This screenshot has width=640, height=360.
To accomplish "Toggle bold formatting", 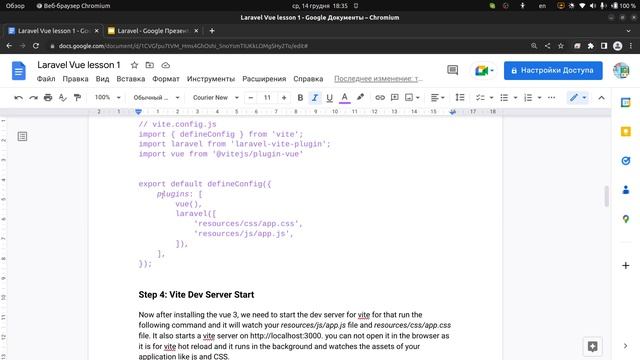I will (x=300, y=98).
